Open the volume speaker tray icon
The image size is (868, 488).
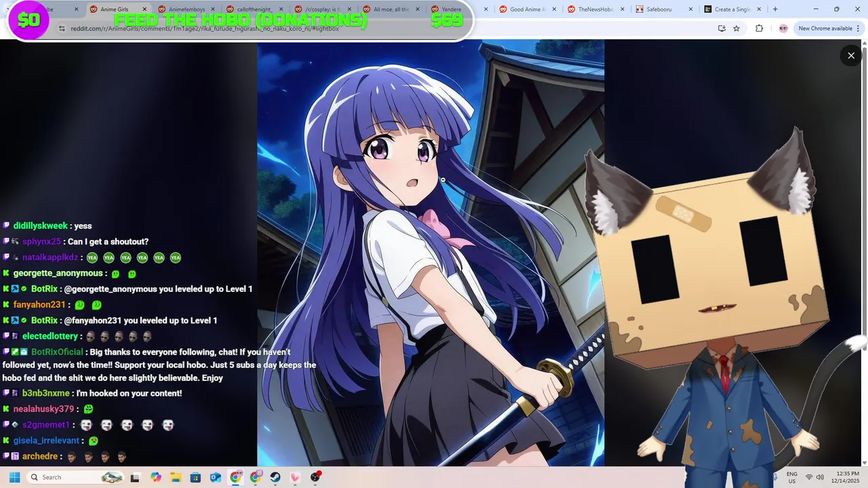click(x=820, y=477)
